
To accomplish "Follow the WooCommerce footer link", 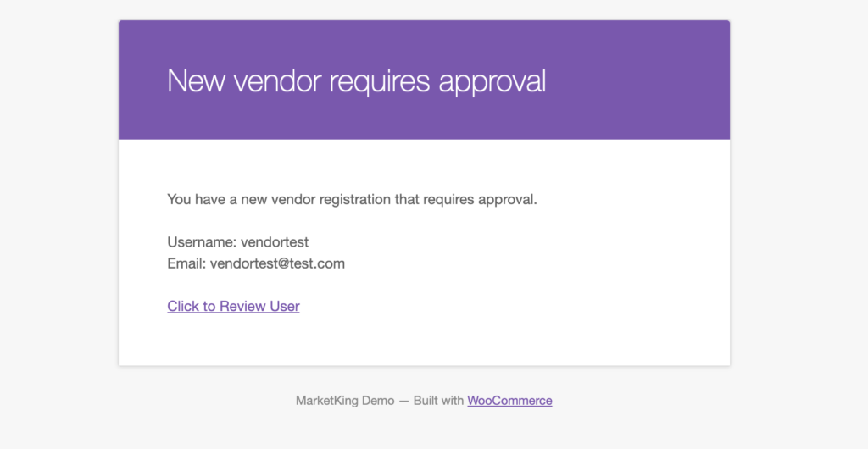I will (x=509, y=401).
